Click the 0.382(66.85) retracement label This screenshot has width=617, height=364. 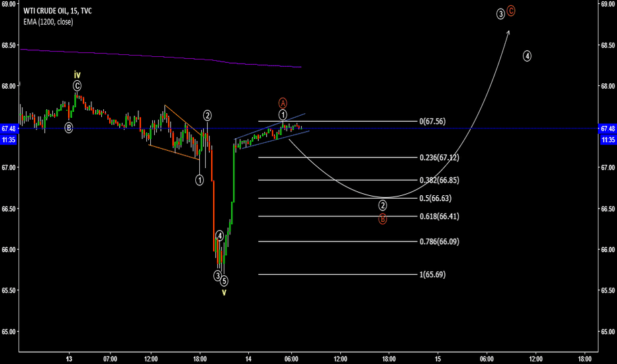pyautogui.click(x=439, y=180)
